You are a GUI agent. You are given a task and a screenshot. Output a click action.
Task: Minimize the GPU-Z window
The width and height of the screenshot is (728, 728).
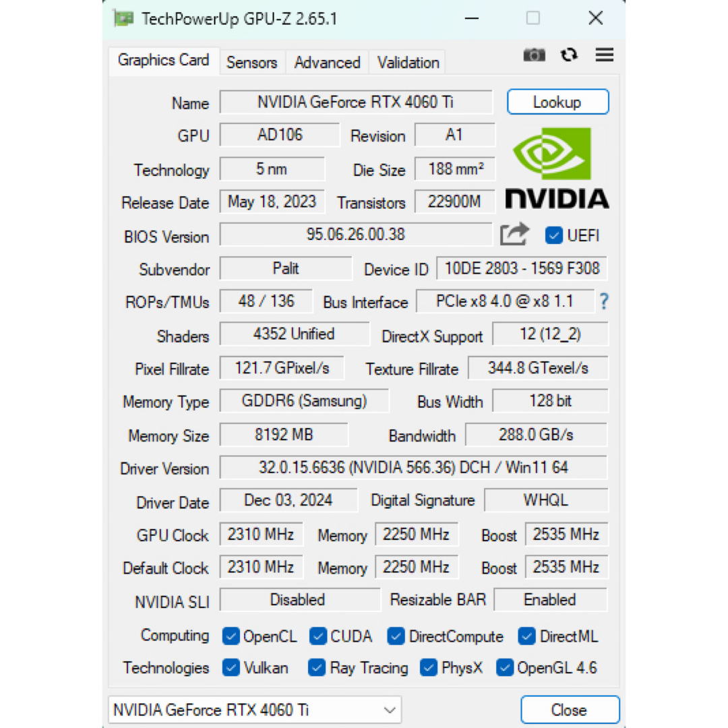(x=472, y=19)
